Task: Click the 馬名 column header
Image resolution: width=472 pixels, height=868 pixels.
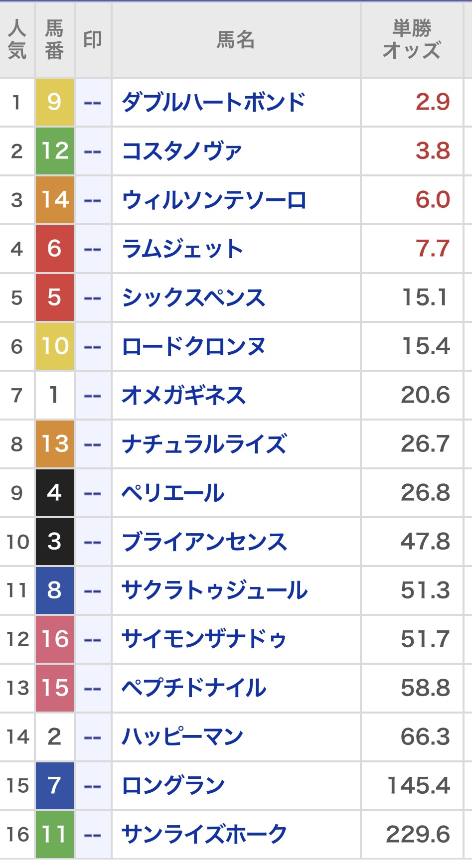Action: click(236, 40)
